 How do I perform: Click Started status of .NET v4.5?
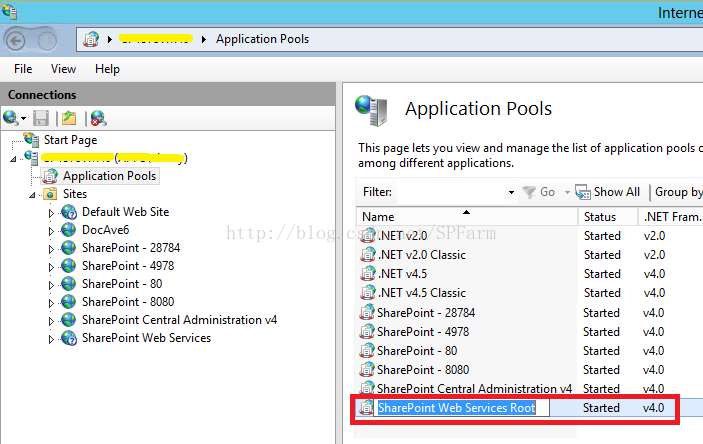point(602,274)
